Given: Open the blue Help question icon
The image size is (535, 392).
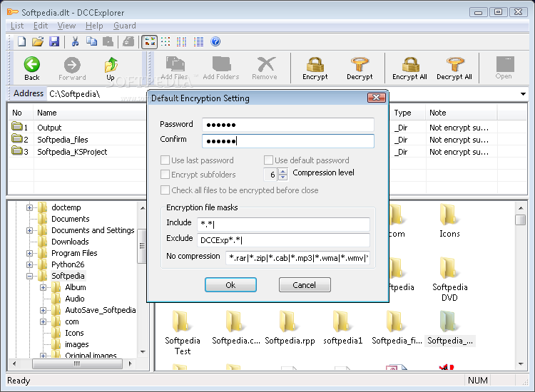Looking at the screenshot, I should point(215,41).
